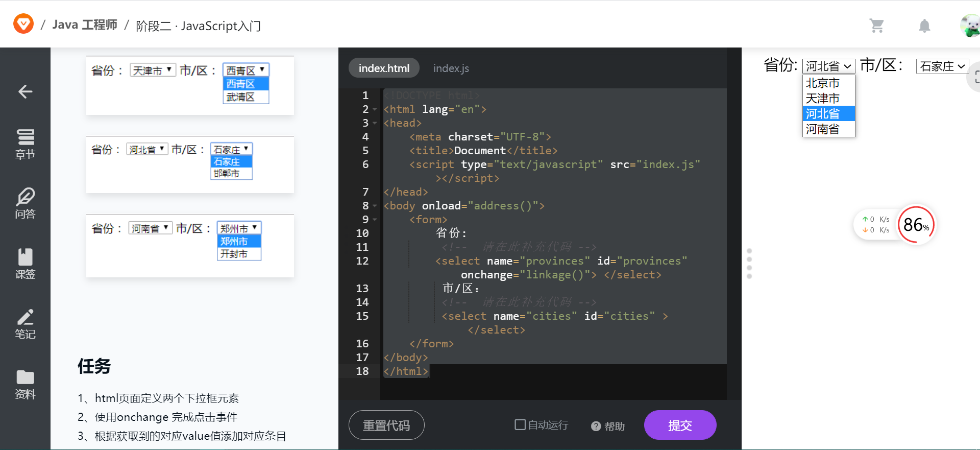Click the 河南省 example screenshot image
Viewport: 980px width, 450px height.
pyautogui.click(x=190, y=246)
